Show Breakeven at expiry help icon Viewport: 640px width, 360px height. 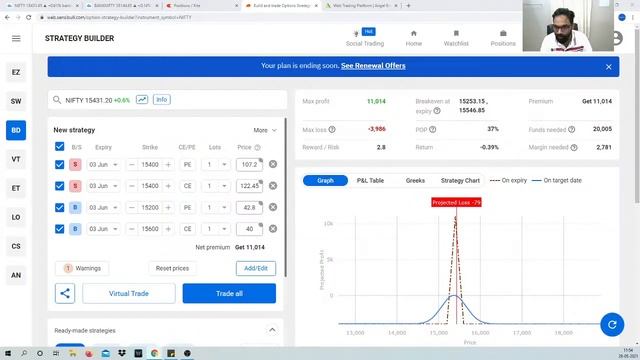(x=437, y=111)
